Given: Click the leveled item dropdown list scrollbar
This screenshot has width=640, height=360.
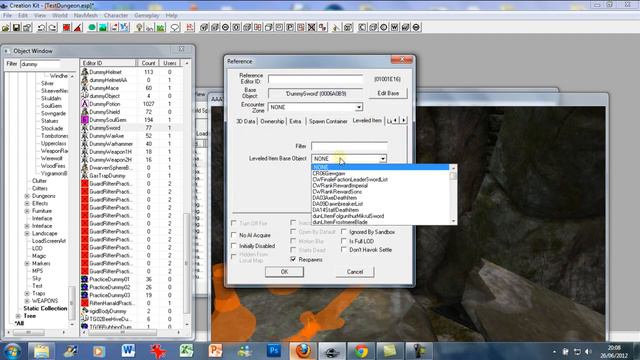Looking at the screenshot, I should pos(453,195).
